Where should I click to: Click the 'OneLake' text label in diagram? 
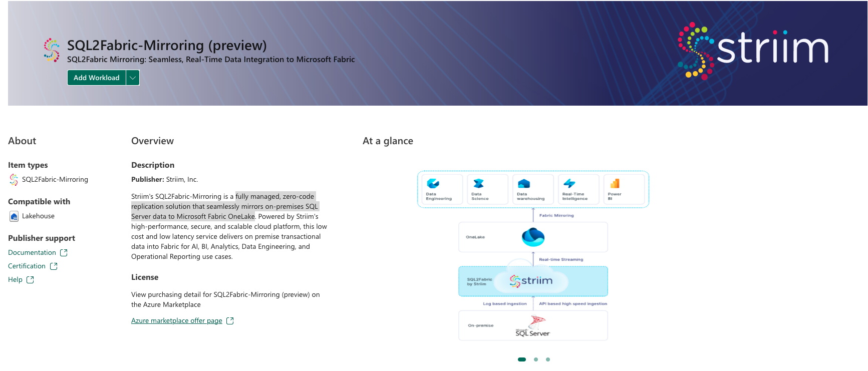(475, 237)
